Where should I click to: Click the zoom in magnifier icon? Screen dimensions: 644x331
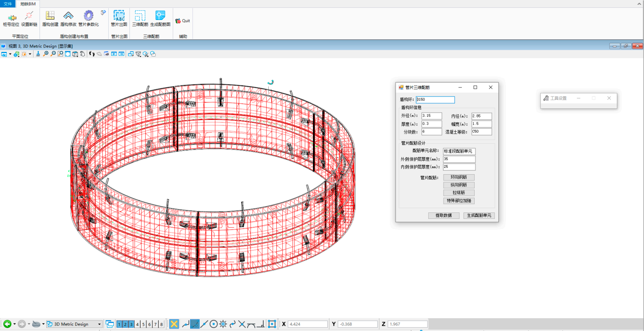pyautogui.click(x=45, y=54)
